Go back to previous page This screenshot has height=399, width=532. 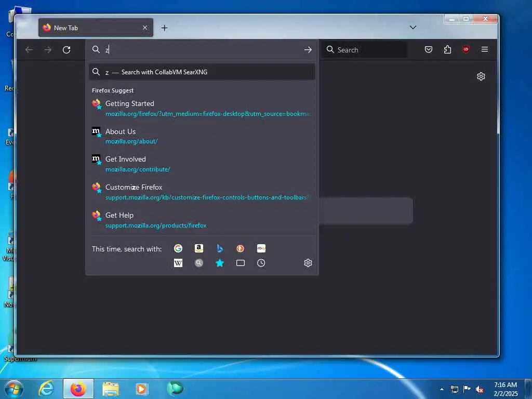tap(29, 50)
